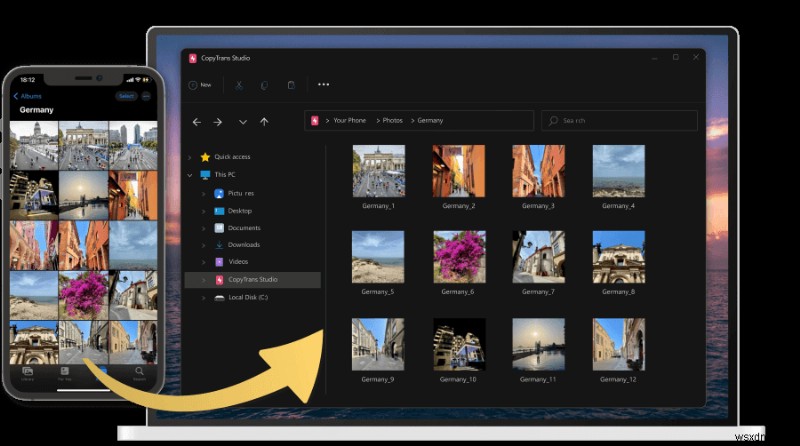Select the Germany_6 flower thumbnail

[459, 257]
